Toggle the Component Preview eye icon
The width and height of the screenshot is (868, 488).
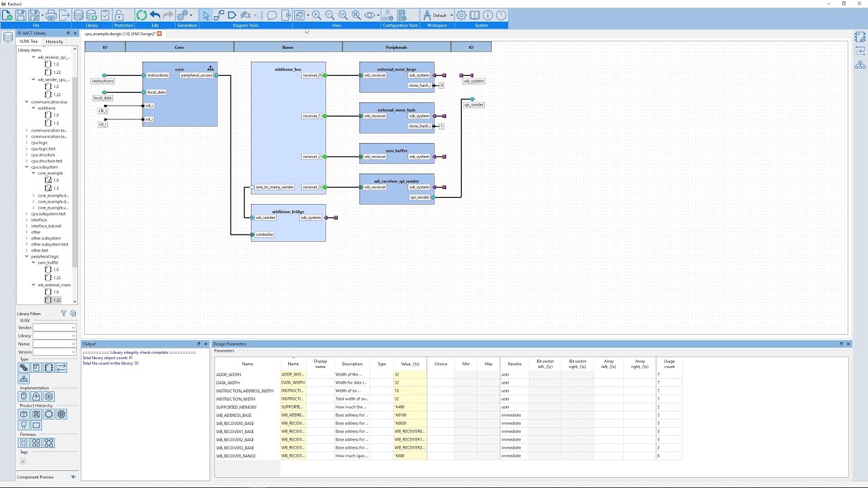pyautogui.click(x=73, y=477)
